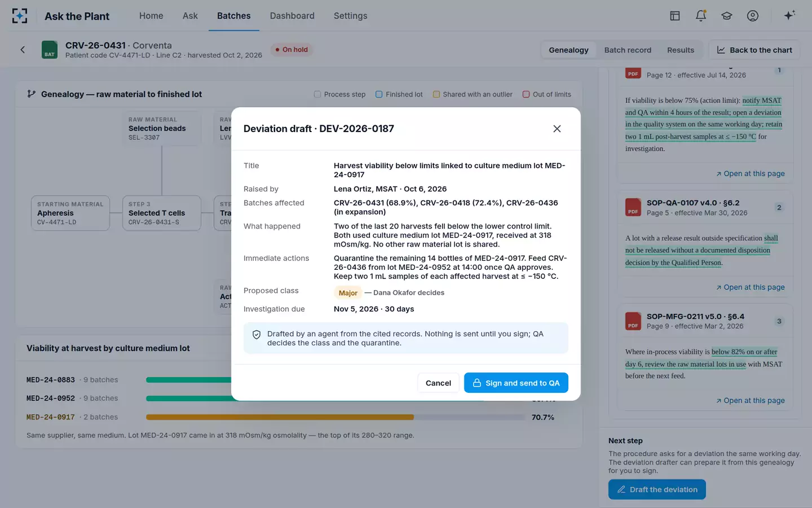Switch to the Dashboard page
The width and height of the screenshot is (812, 508).
pyautogui.click(x=292, y=16)
